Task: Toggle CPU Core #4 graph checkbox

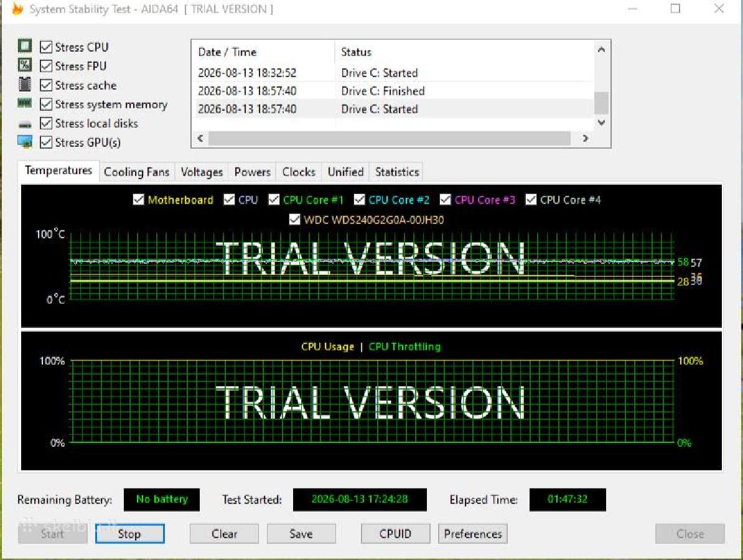Action: click(x=531, y=200)
